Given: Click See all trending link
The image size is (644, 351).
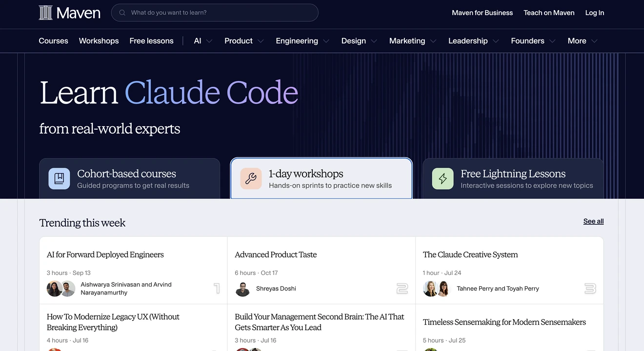Looking at the screenshot, I should click(594, 221).
